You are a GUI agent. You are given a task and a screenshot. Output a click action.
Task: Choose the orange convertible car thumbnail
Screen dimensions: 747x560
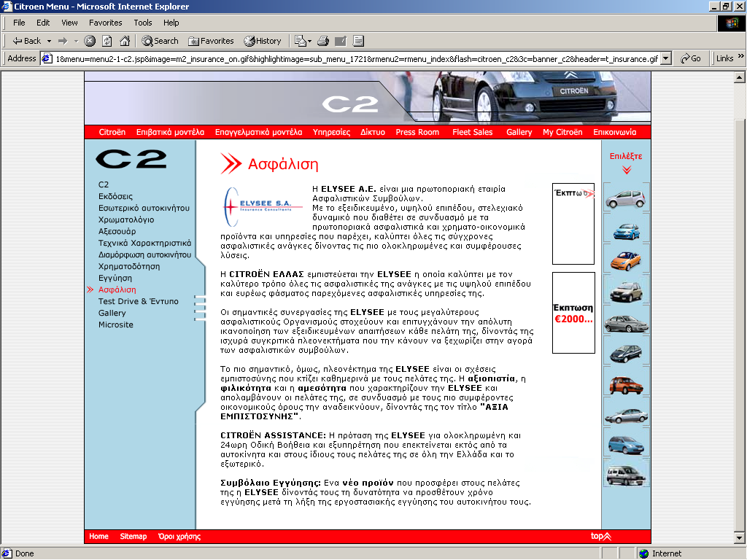pyautogui.click(x=626, y=260)
